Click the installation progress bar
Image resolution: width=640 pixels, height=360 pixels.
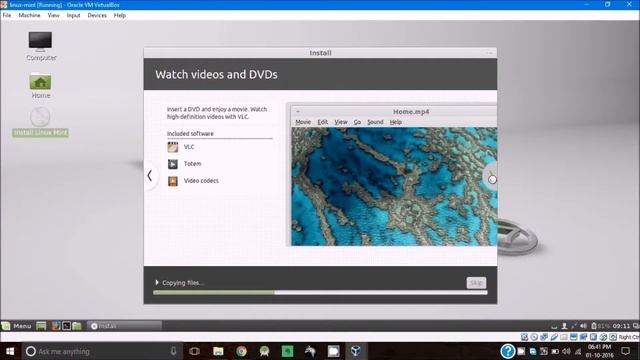(320, 292)
